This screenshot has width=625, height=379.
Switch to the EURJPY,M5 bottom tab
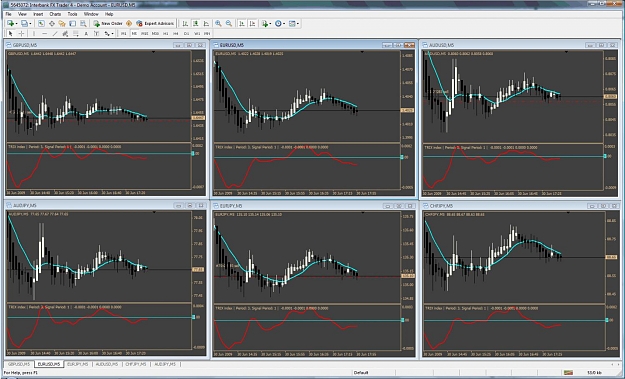(x=77, y=364)
